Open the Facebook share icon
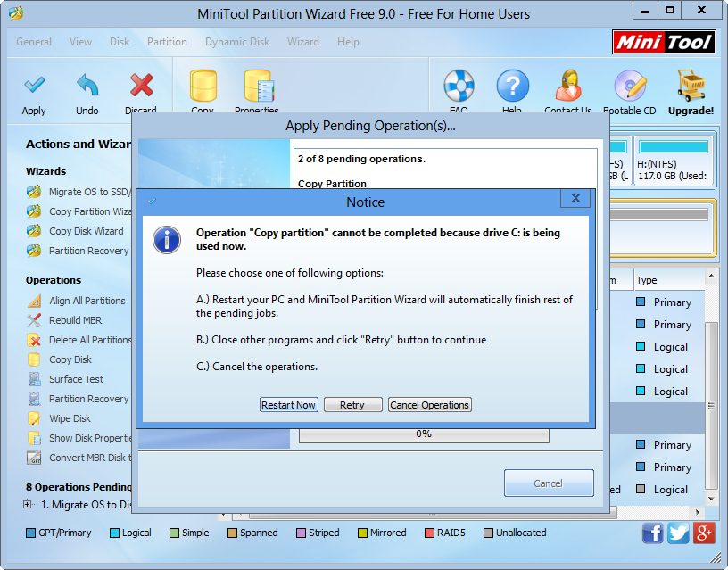This screenshot has height=570, width=728. pyautogui.click(x=652, y=533)
